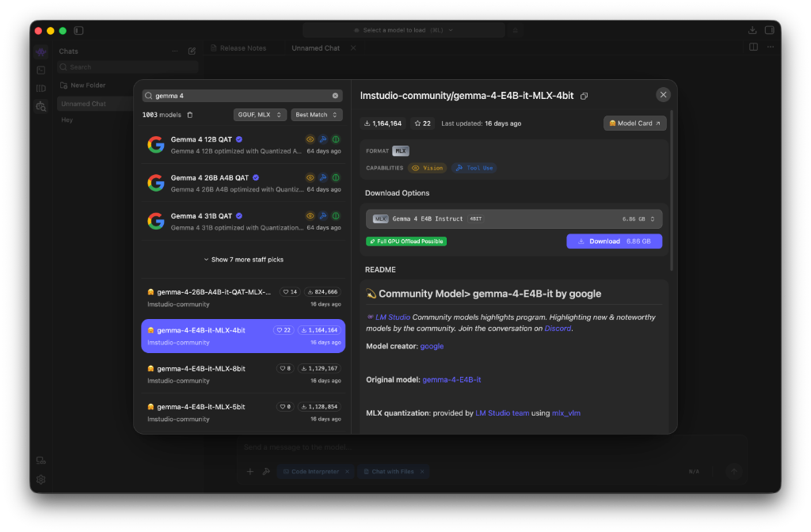Select gemma-4-E4B-it-MLX-8bit result

(x=243, y=374)
